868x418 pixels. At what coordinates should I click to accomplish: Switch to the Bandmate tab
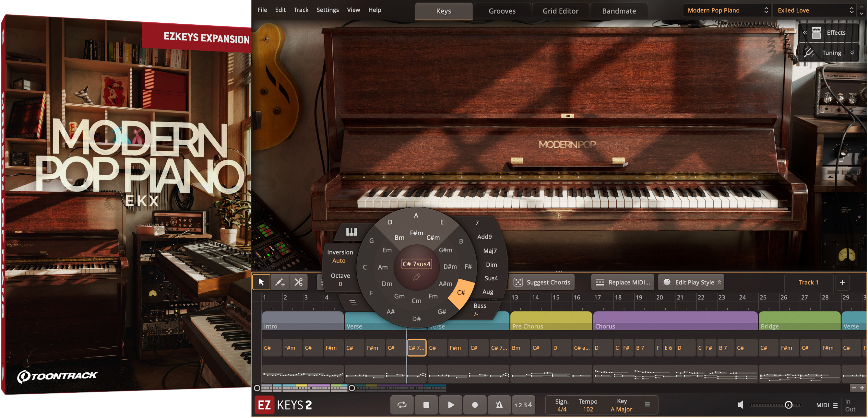click(619, 11)
